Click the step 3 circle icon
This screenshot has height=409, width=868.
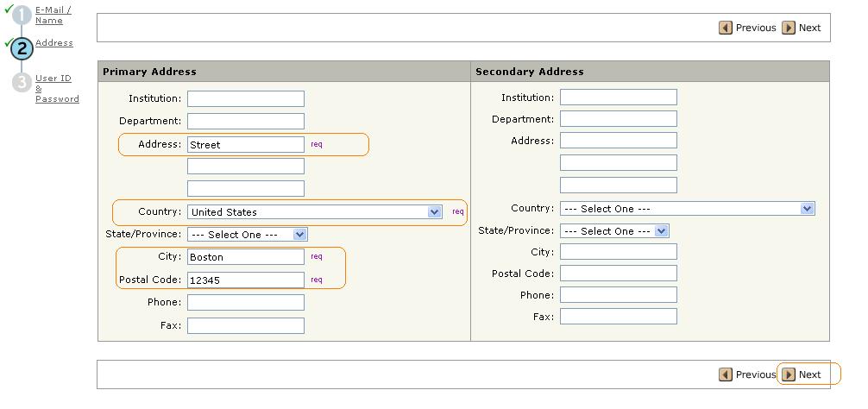pyautogui.click(x=22, y=83)
